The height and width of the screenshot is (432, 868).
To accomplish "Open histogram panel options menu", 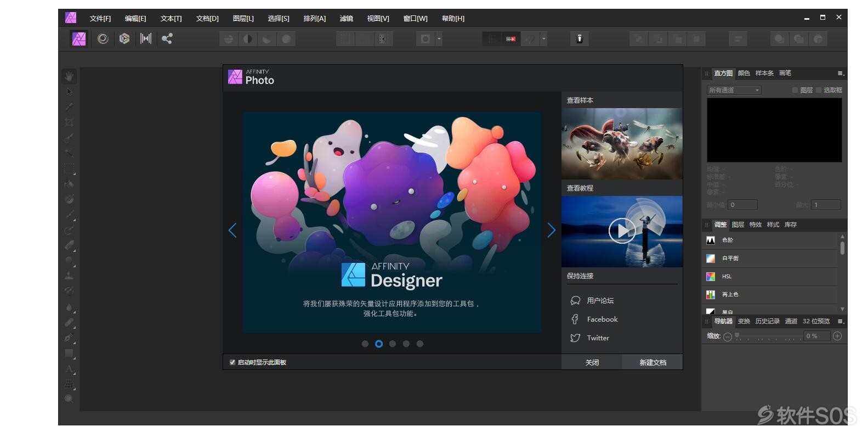I will pos(841,73).
